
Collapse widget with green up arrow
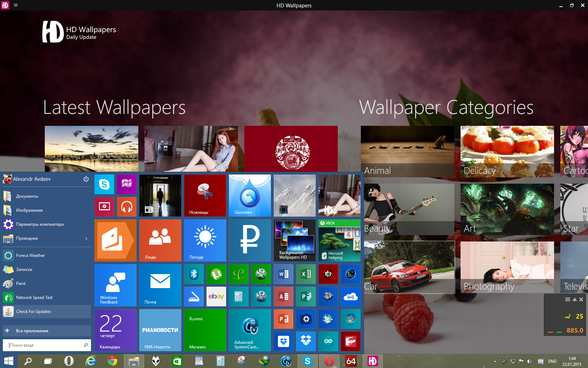[574, 299]
